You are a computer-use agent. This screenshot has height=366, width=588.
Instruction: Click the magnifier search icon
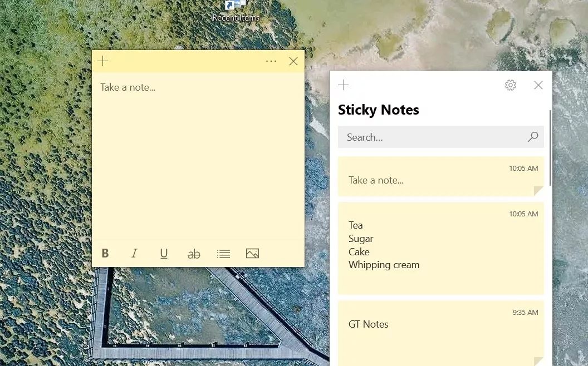533,137
